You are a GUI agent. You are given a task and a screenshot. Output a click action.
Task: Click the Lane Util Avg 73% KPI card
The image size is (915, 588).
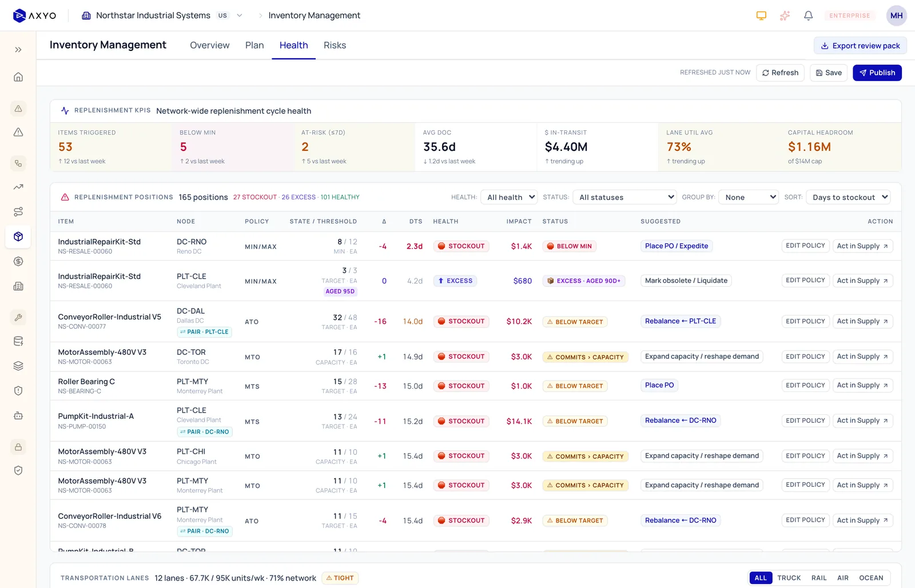click(719, 147)
